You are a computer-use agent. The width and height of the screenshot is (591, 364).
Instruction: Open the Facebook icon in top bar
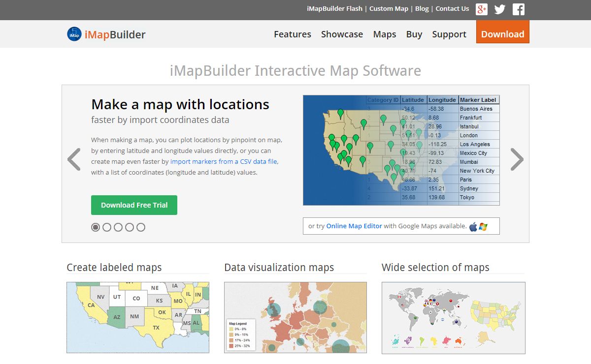(x=519, y=9)
